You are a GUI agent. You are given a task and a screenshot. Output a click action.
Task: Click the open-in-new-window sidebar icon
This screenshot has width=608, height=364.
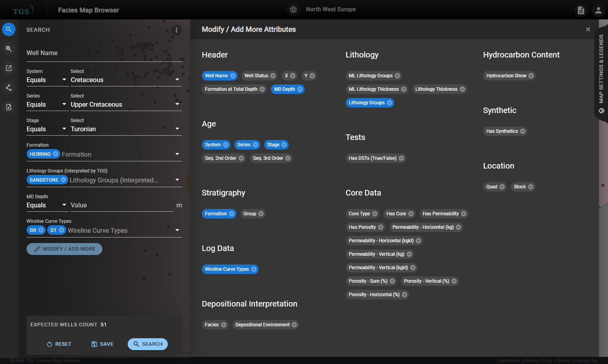(x=9, y=68)
